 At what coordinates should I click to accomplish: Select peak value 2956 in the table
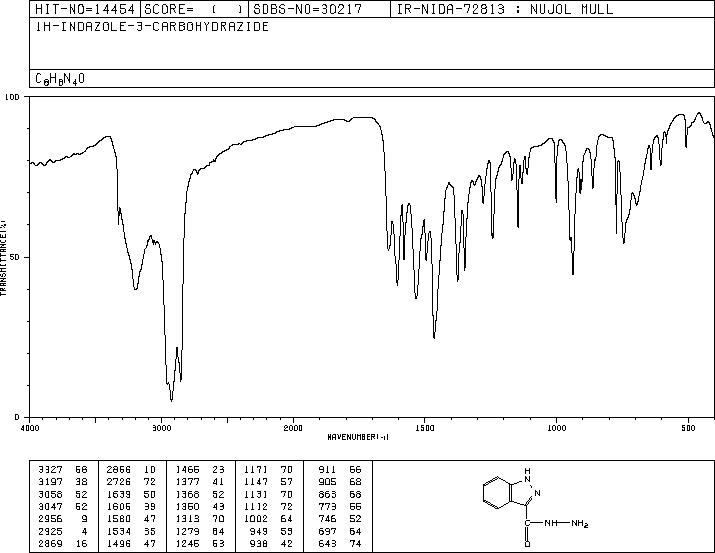pos(50,519)
